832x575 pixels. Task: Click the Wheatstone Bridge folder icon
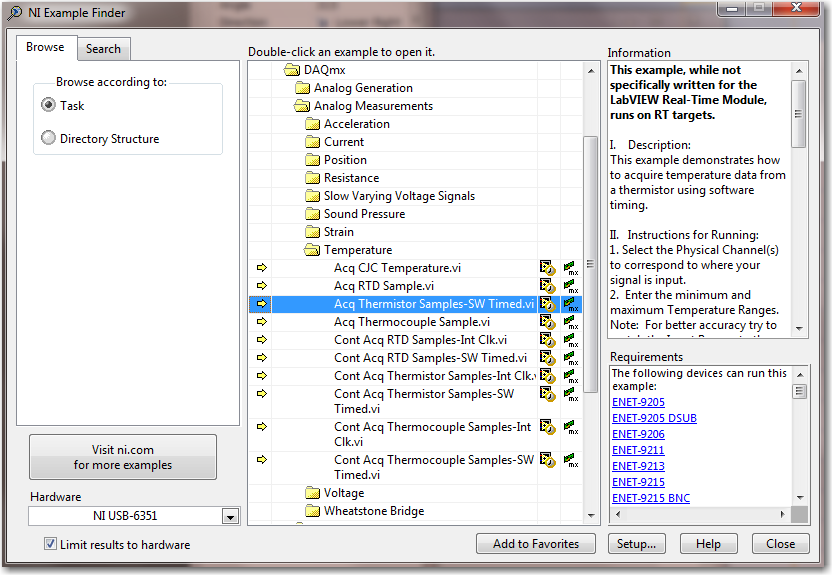tap(313, 511)
